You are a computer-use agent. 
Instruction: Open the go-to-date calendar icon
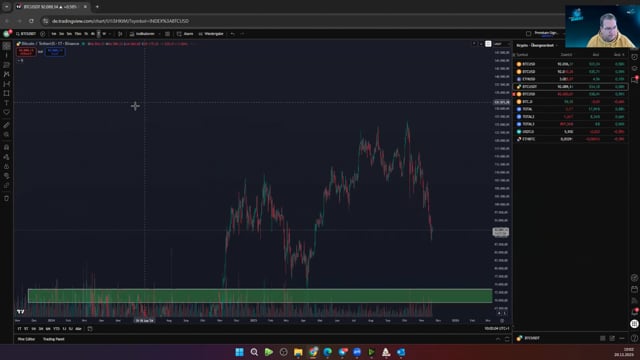click(x=90, y=329)
